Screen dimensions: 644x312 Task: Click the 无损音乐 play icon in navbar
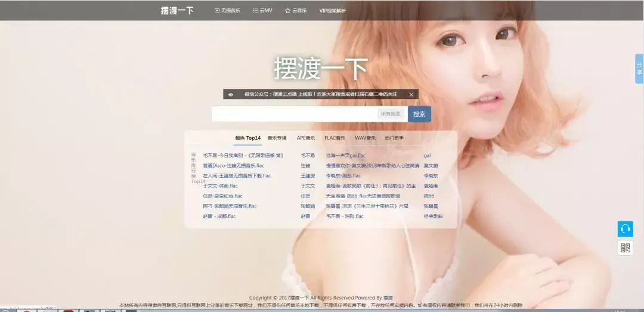coord(217,11)
